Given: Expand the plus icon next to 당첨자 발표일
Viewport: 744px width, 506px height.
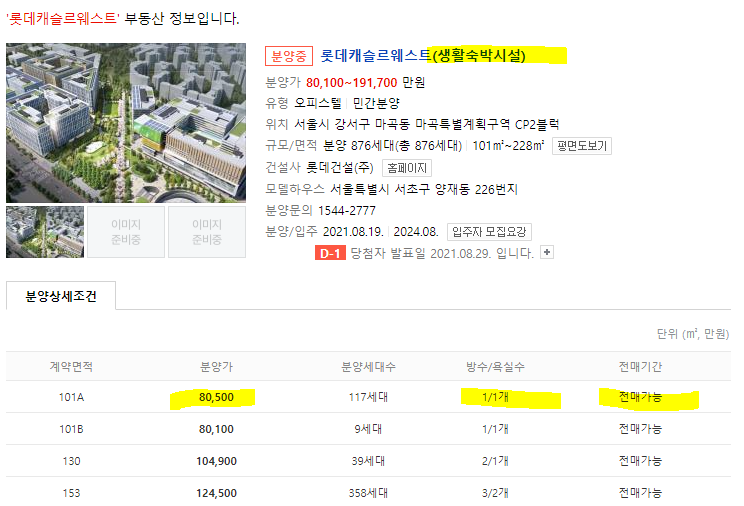Looking at the screenshot, I should (x=547, y=253).
